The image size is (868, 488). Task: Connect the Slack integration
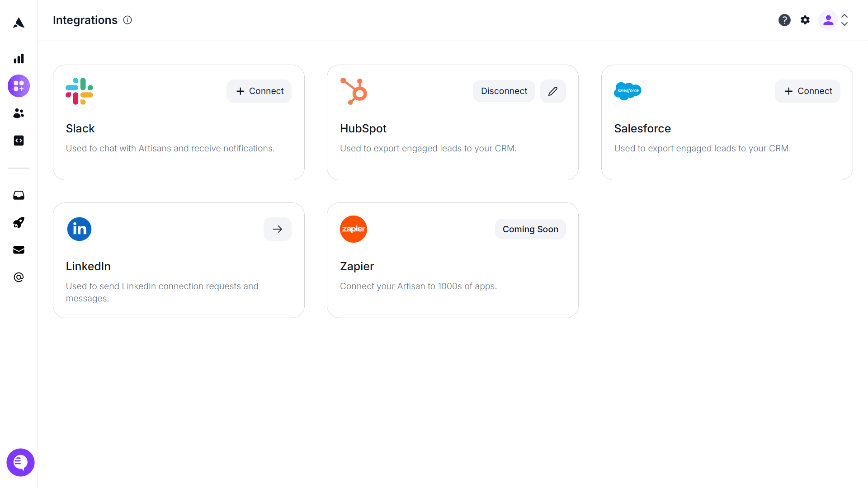coord(259,91)
